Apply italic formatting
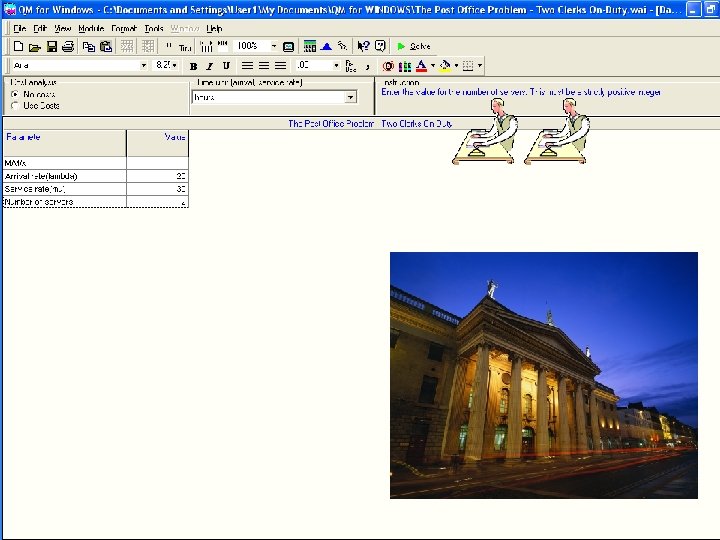 pyautogui.click(x=209, y=66)
